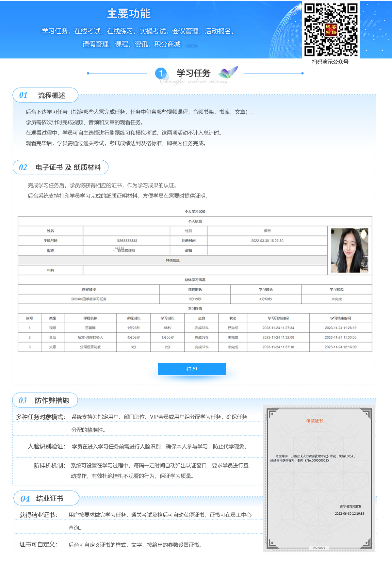Click the 公司规章制度 article entry
Viewport: 392px width, 562px height.
(x=90, y=347)
